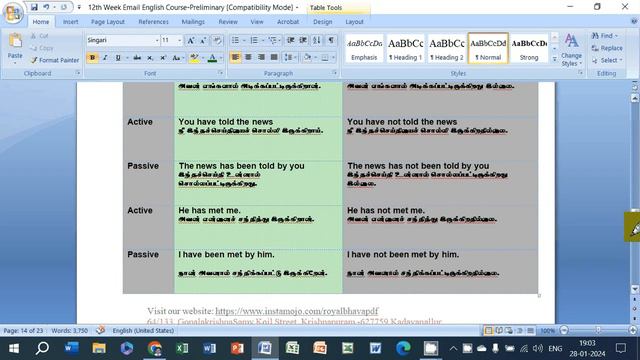This screenshot has height=360, width=640.
Task: Toggle Italic formatting
Action: coord(105,58)
